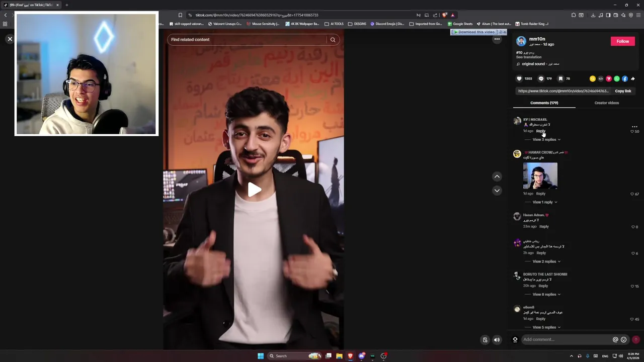
Task: Click the browser address bar URL
Action: pyautogui.click(x=257, y=15)
